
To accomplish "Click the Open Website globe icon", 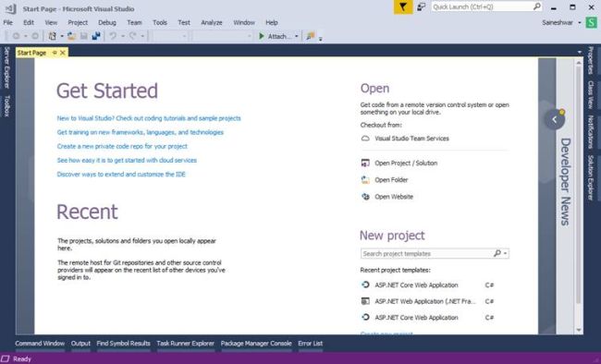I will tap(365, 197).
